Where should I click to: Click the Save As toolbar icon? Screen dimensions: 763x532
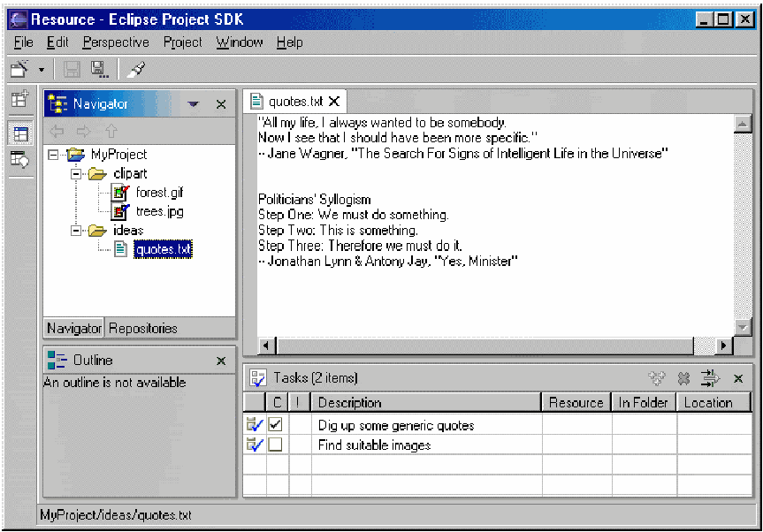pos(99,69)
